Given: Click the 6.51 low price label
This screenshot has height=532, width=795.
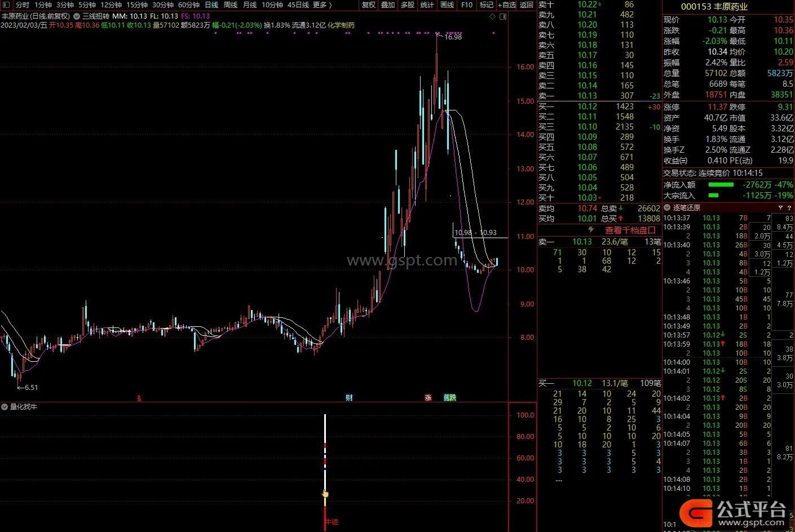Looking at the screenshot, I should 31,387.
